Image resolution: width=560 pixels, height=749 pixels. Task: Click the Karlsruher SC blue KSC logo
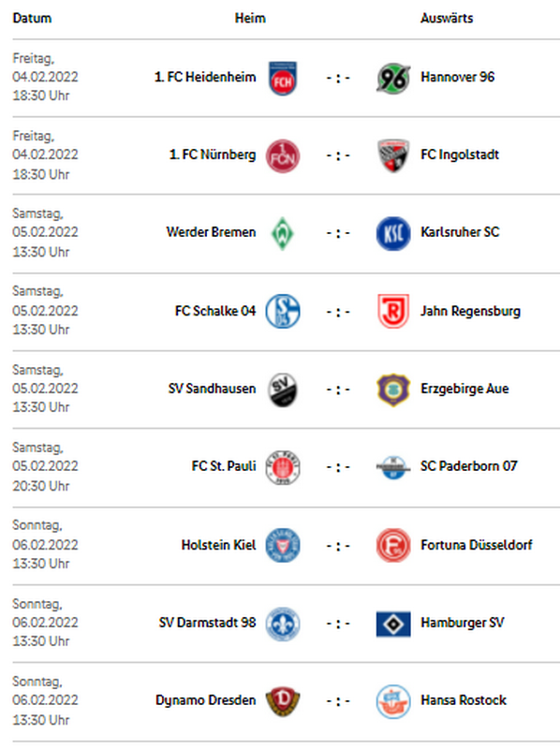coord(393,233)
